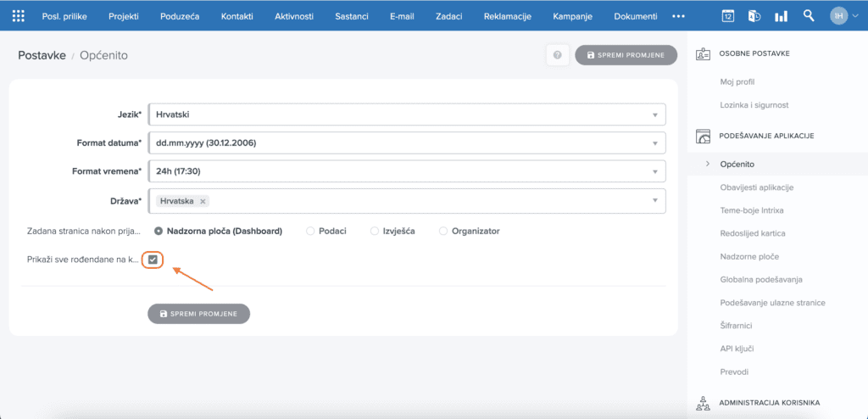Go to Kampanje in top menu

573,16
